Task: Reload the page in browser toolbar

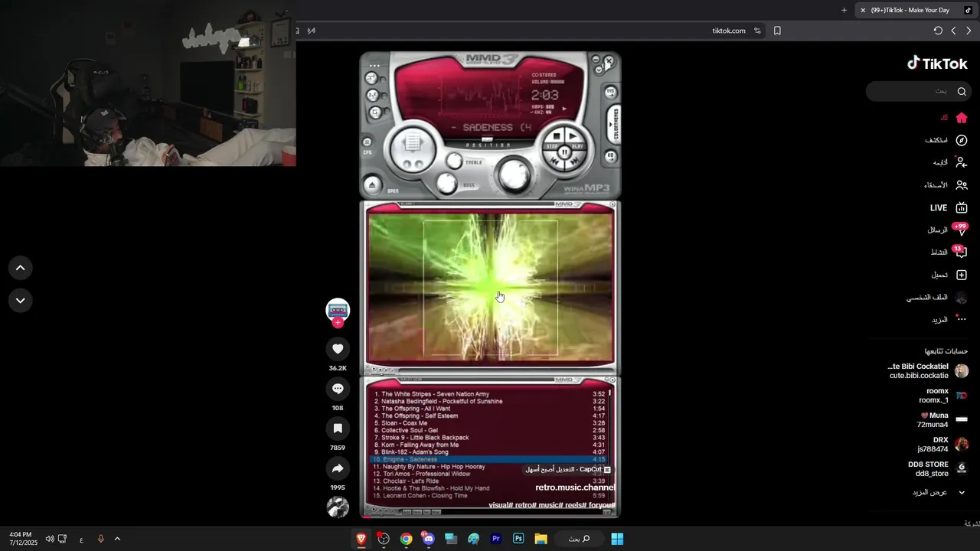Action: pyautogui.click(x=938, y=31)
